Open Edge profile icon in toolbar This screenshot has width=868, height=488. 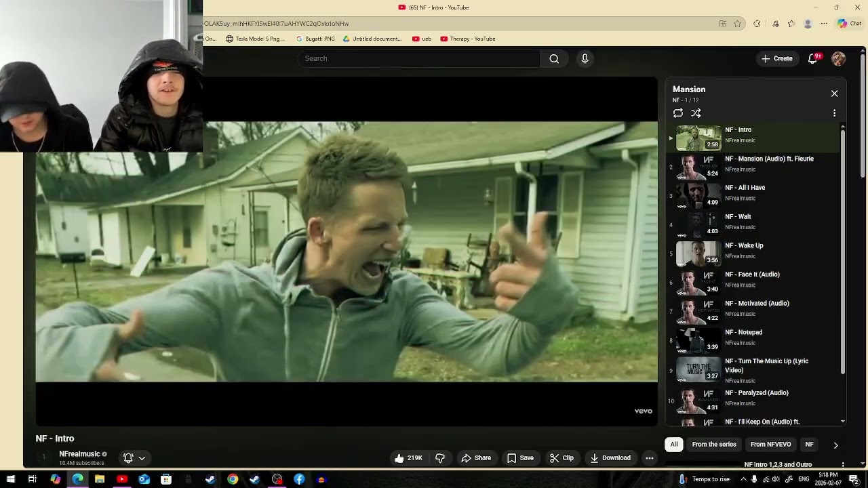pos(808,24)
